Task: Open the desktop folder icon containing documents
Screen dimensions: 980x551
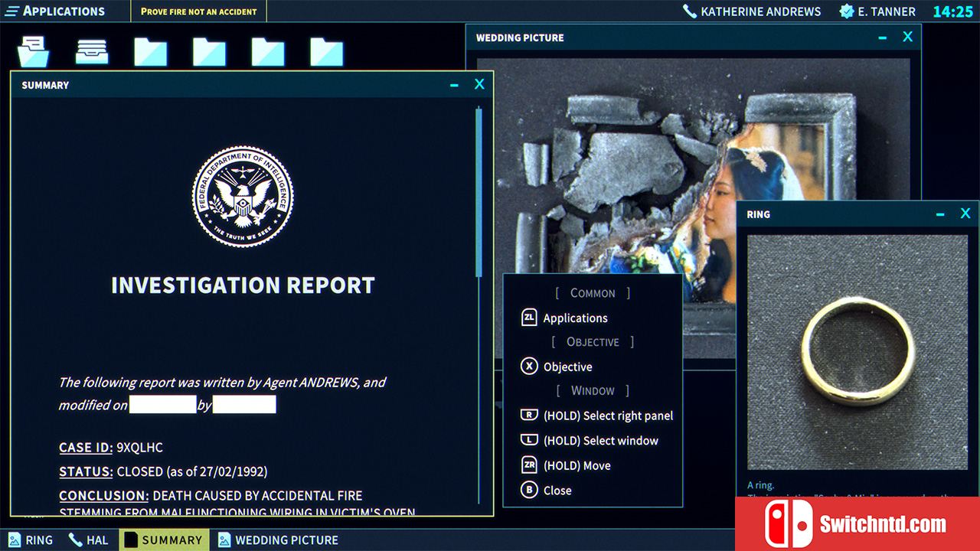Action: [x=34, y=51]
